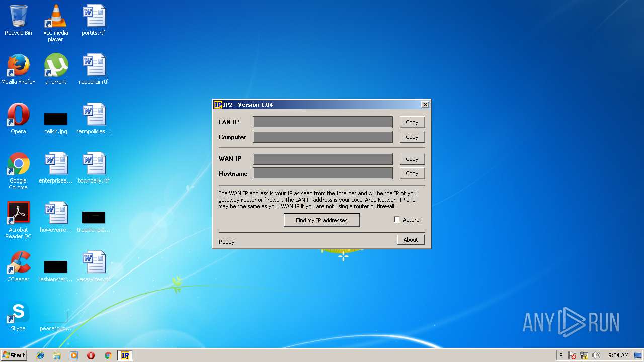Select the portits.rtf document

point(93,21)
